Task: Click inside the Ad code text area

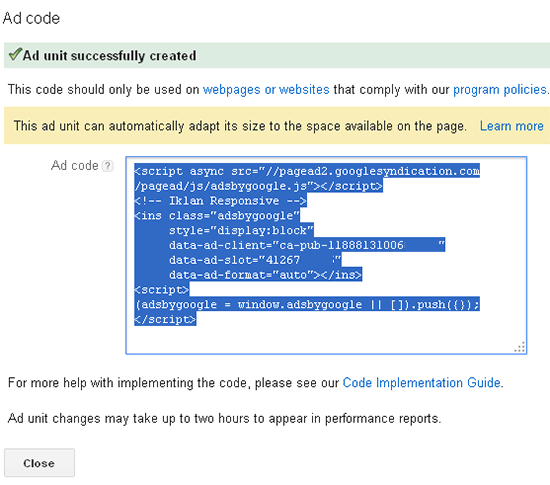Action: (326, 255)
